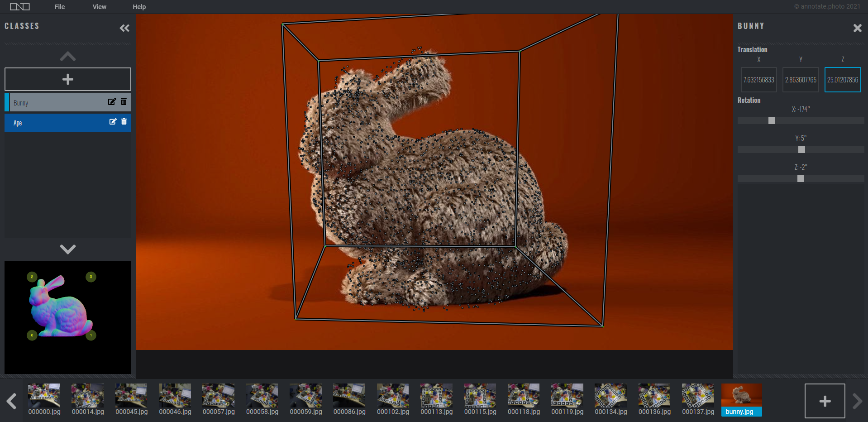Go to previous thumbnails page
The image size is (868, 422).
[x=12, y=401]
